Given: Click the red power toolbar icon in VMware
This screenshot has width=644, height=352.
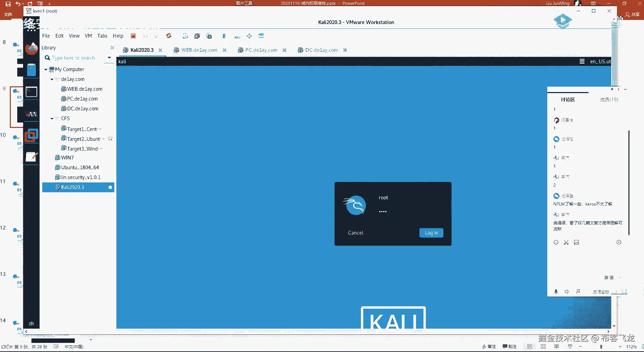Looking at the screenshot, I should click(133, 36).
